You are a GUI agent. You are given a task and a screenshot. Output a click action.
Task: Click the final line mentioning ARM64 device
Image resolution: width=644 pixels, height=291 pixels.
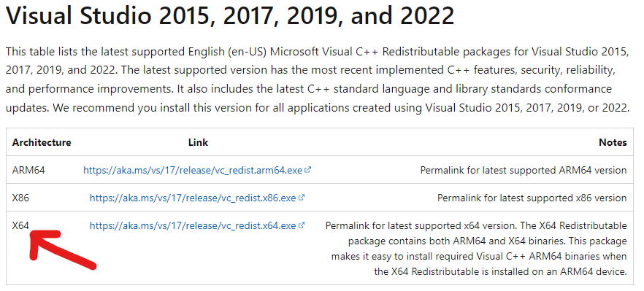point(501,271)
